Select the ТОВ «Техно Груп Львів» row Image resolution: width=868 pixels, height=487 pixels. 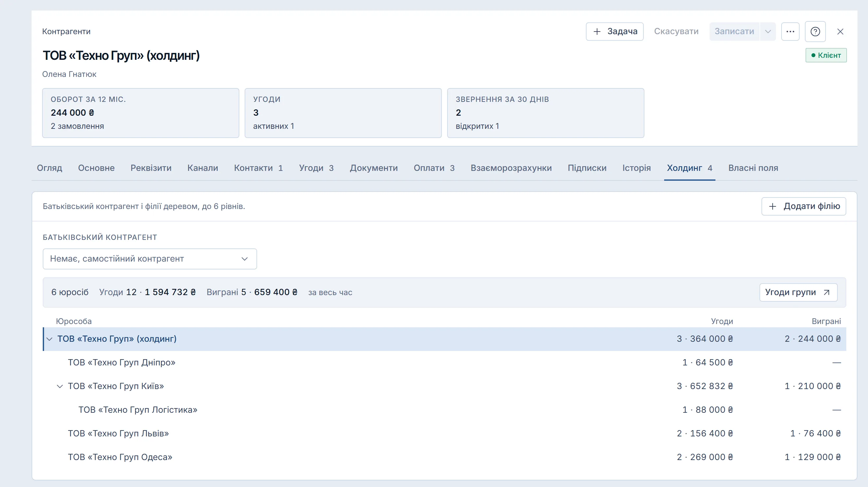pos(445,433)
